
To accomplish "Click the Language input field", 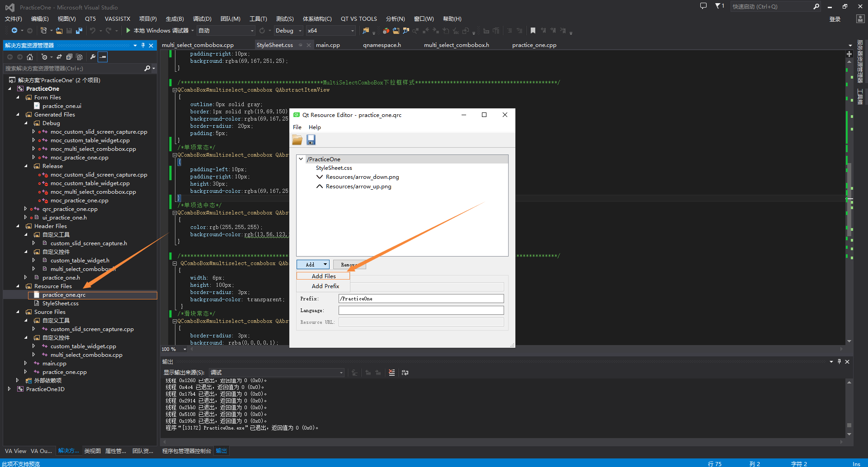I will click(421, 310).
